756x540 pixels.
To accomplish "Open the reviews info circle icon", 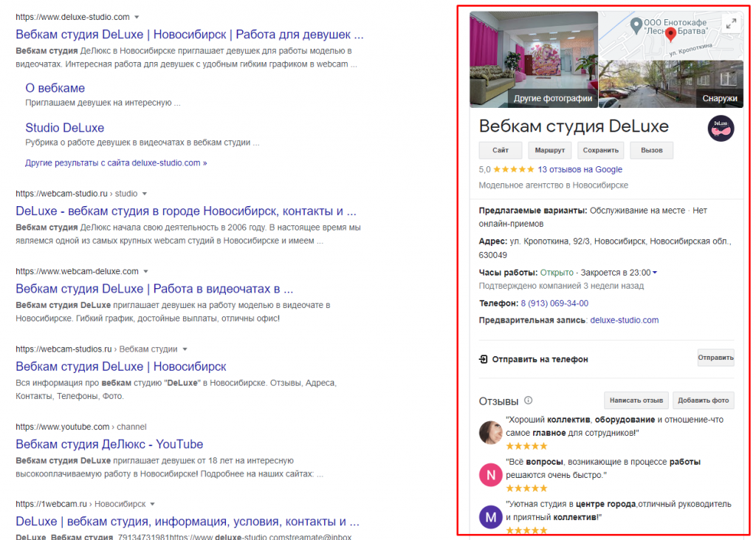I will click(x=529, y=400).
